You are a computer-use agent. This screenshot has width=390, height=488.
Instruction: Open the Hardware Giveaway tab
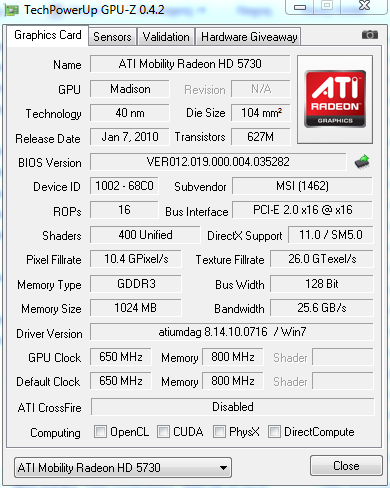[x=249, y=37]
